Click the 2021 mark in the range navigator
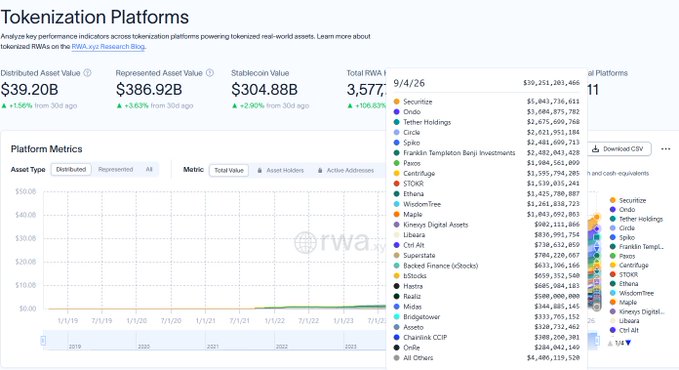This screenshot has width=679, height=370. pyautogui.click(x=213, y=347)
